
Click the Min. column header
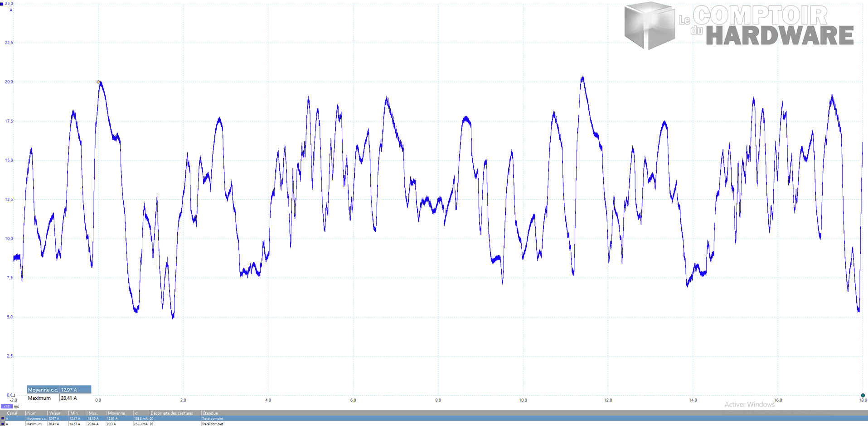tap(75, 413)
